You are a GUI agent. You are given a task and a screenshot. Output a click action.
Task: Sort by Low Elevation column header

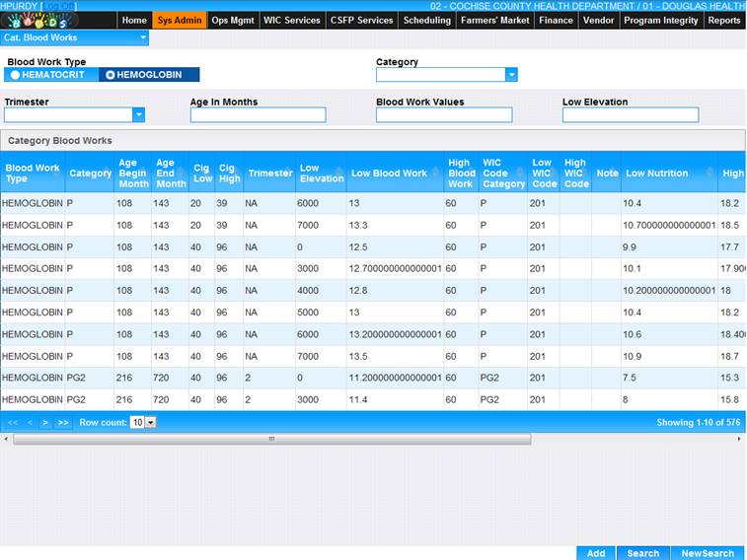point(321,174)
